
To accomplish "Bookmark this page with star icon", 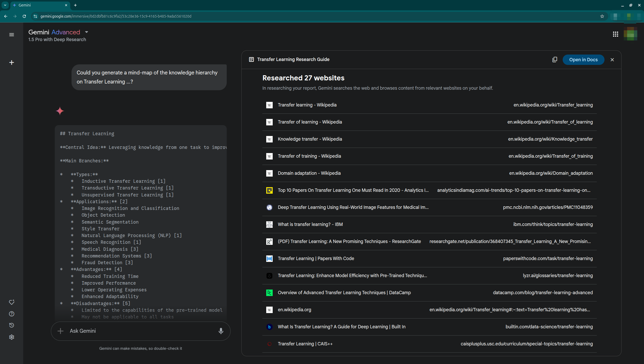I will 602,16.
